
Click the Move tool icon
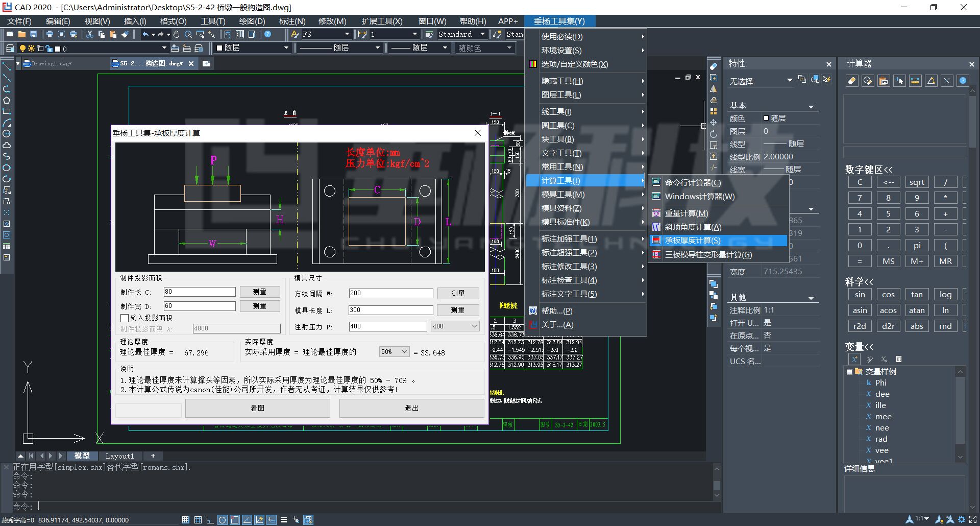tap(714, 123)
